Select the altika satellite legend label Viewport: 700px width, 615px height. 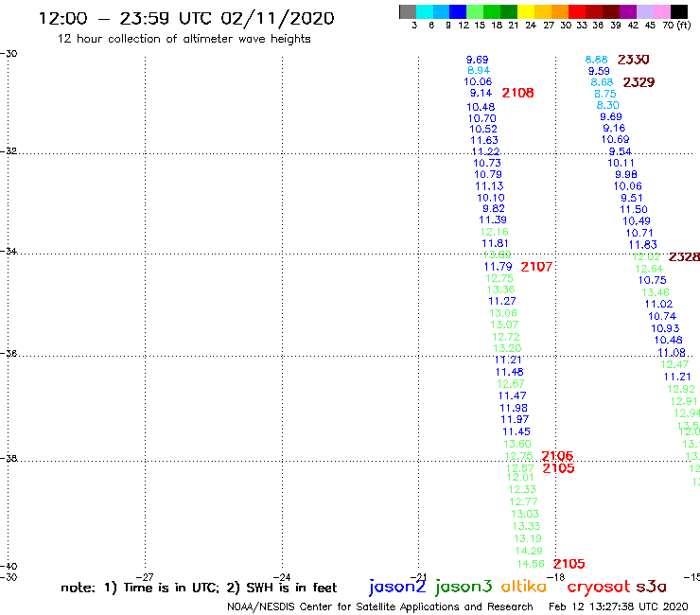click(x=524, y=587)
